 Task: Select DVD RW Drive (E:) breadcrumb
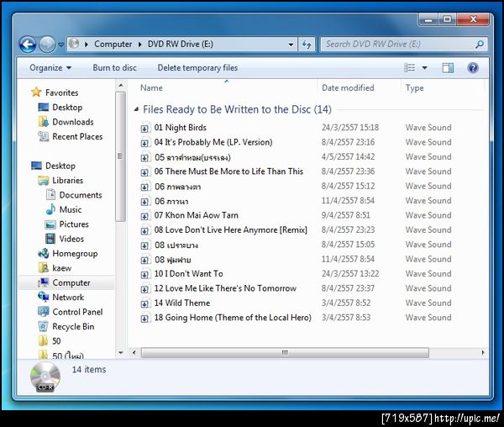click(x=181, y=44)
